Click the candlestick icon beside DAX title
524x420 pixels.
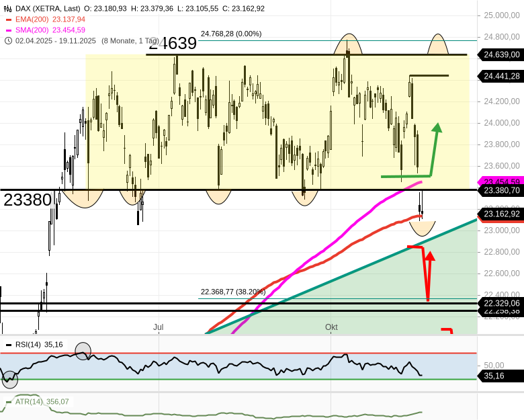(9, 9)
